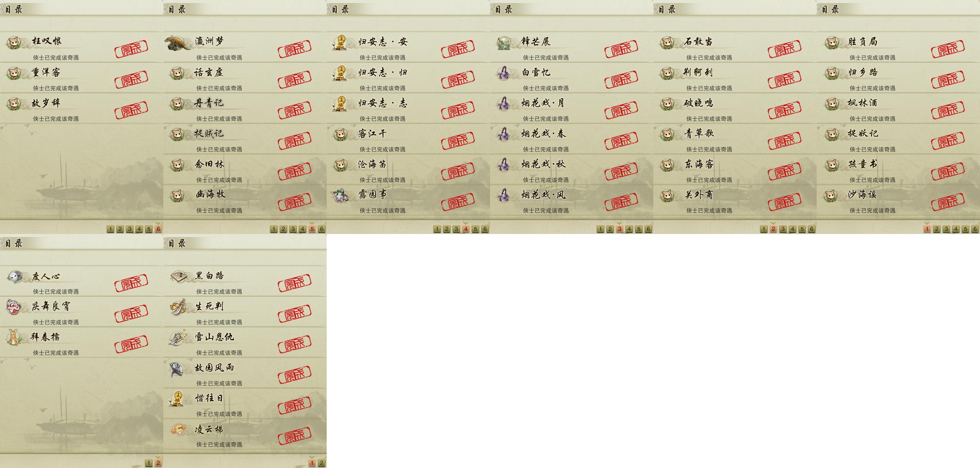Click the sword icon next to 生死判

[x=178, y=307]
